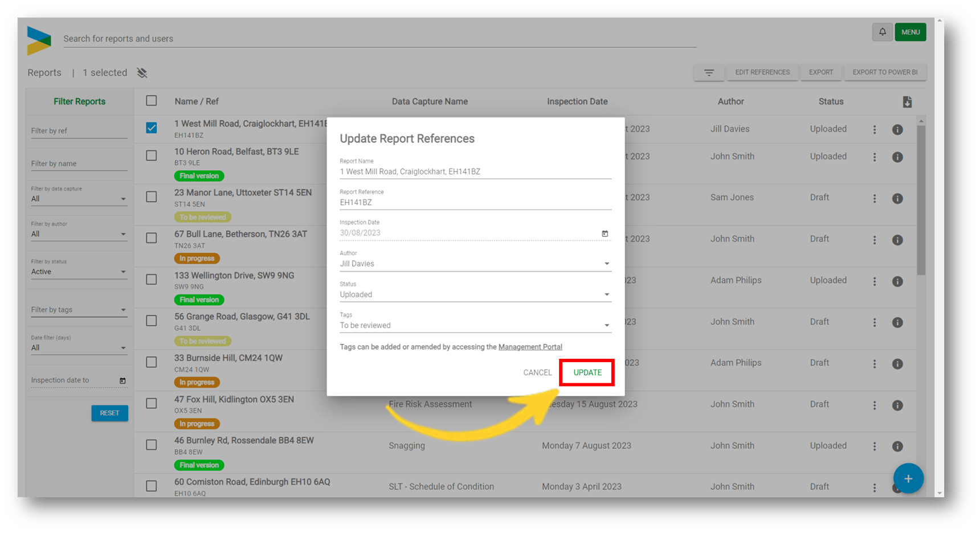Click EXPORT TO POWER BI in toolbar
Screen dimensions: 980x533
tap(884, 72)
